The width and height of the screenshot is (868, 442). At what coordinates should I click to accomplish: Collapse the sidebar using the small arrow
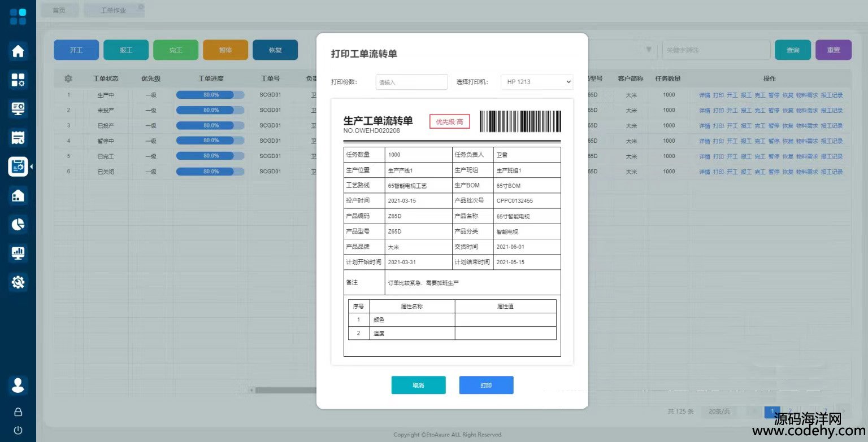click(x=31, y=167)
